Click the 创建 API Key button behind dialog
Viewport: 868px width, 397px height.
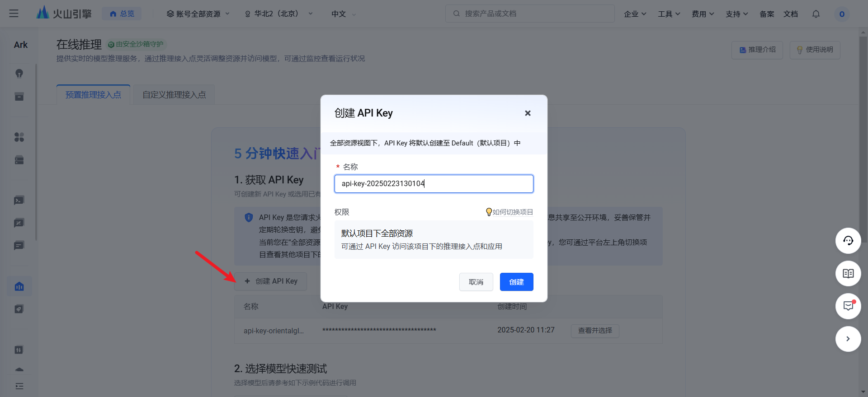(x=270, y=281)
